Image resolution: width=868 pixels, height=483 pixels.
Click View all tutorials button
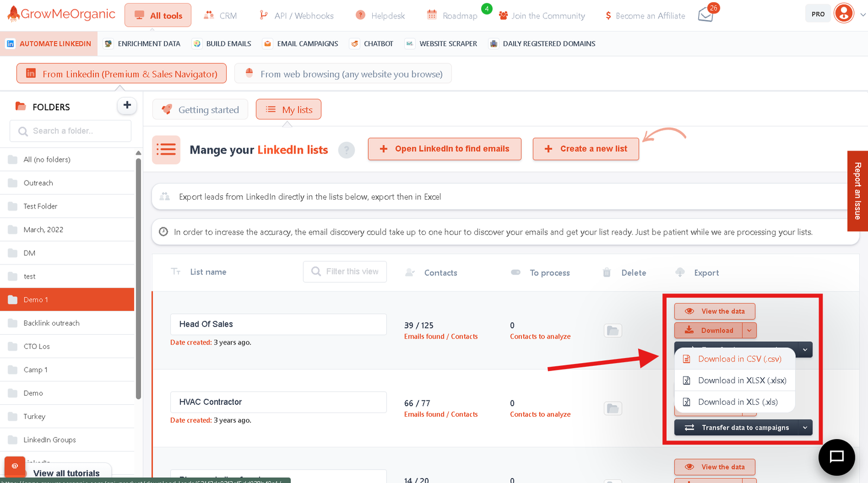[x=66, y=473]
